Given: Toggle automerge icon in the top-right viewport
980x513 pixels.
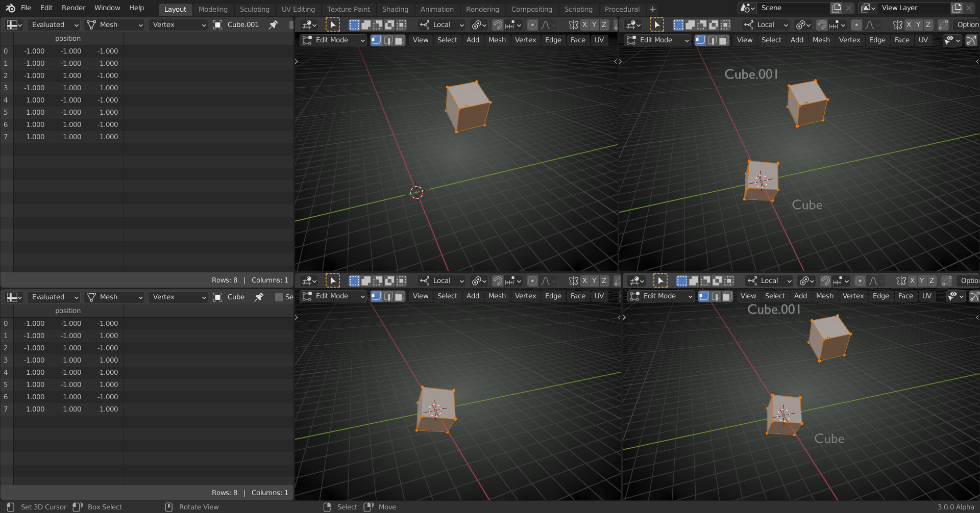Looking at the screenshot, I should pyautogui.click(x=943, y=24).
